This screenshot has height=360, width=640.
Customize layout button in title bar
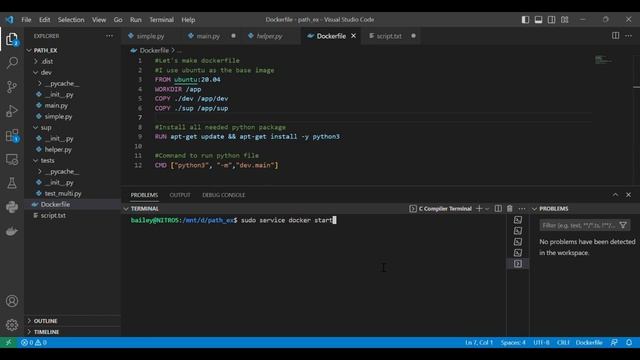tap(564, 20)
